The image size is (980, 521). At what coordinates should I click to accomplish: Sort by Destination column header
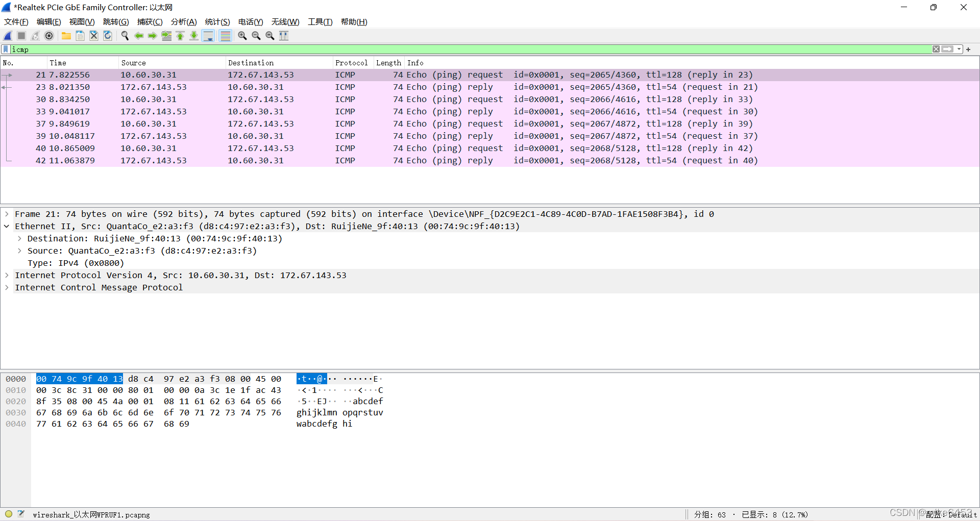(279, 63)
